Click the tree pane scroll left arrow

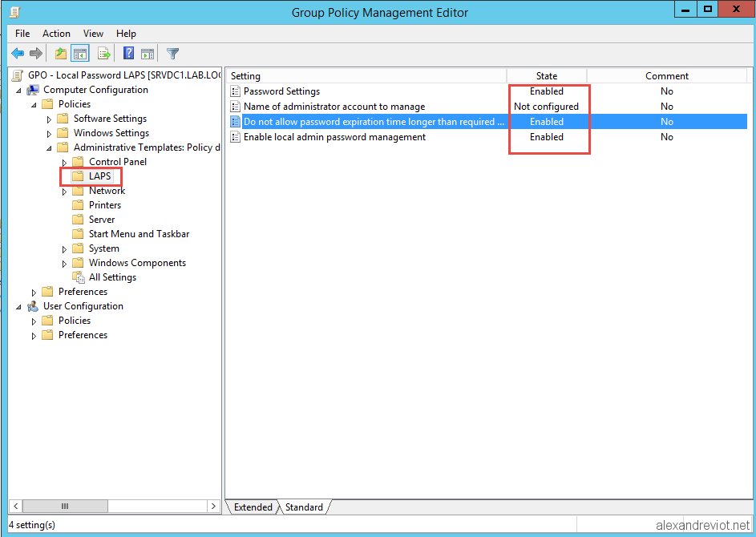(16, 507)
